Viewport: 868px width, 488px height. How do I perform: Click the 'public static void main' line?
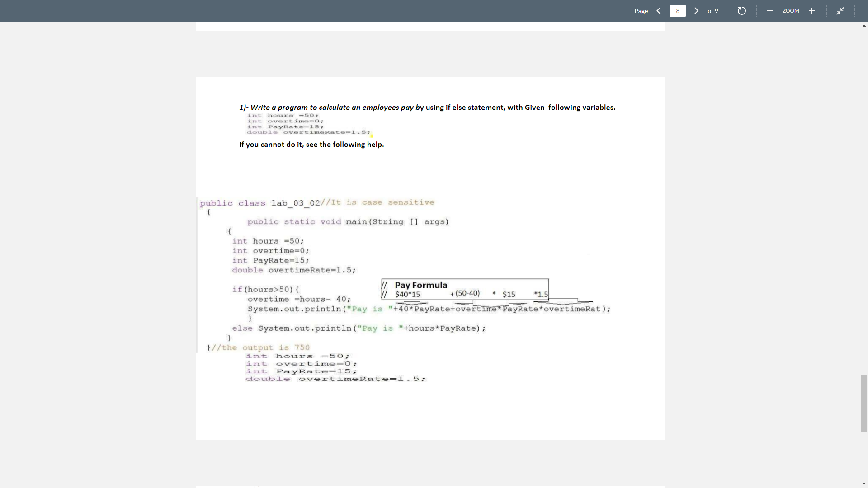348,221
